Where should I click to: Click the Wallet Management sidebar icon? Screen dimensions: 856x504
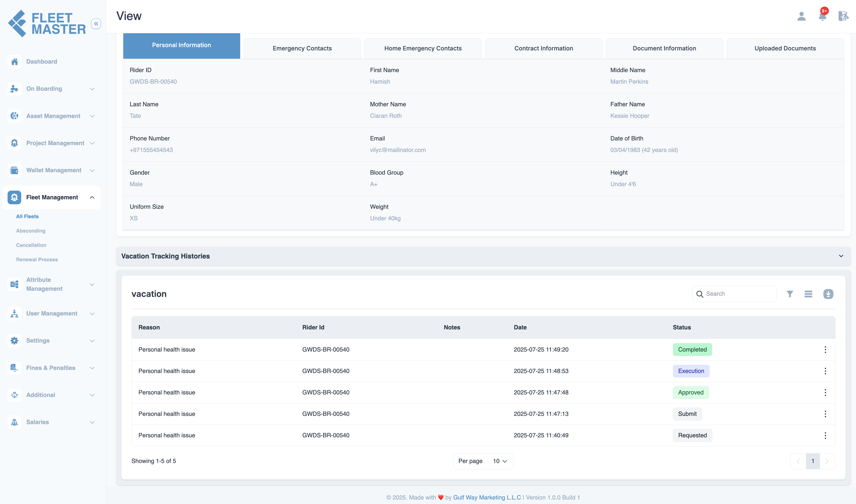(14, 170)
